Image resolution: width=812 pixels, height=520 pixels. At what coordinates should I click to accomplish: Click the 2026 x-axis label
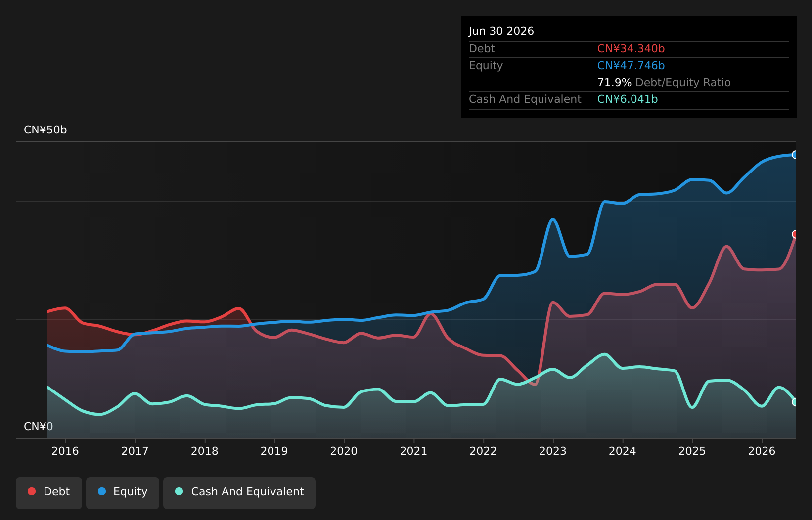click(x=762, y=451)
